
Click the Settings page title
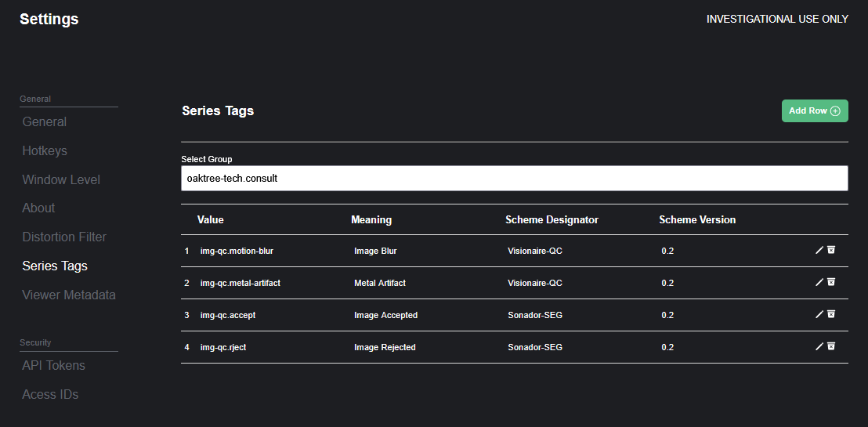pos(49,19)
